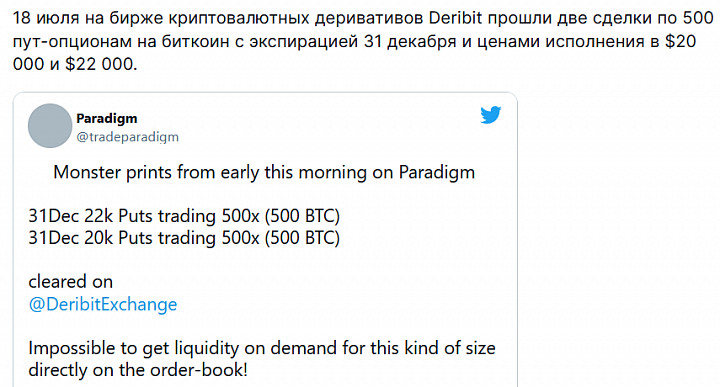Screen dimensions: 720x387
Task: Open the Paradigm profile avatar
Action: pyautogui.click(x=50, y=126)
